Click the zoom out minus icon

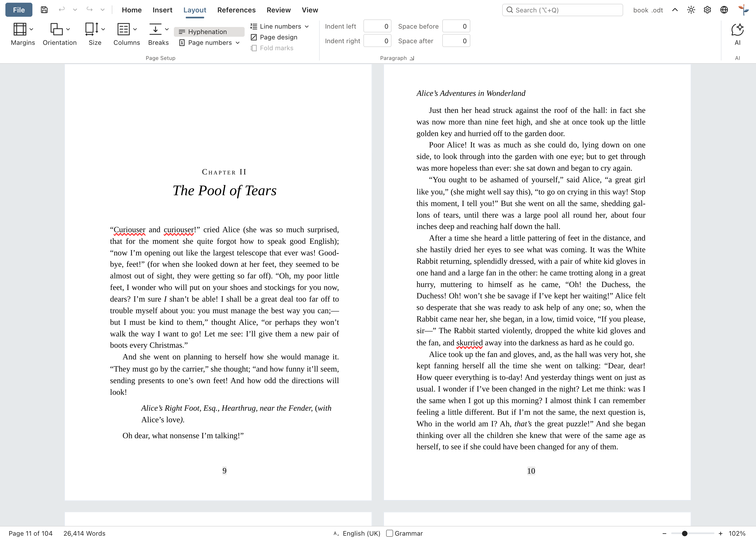664,533
